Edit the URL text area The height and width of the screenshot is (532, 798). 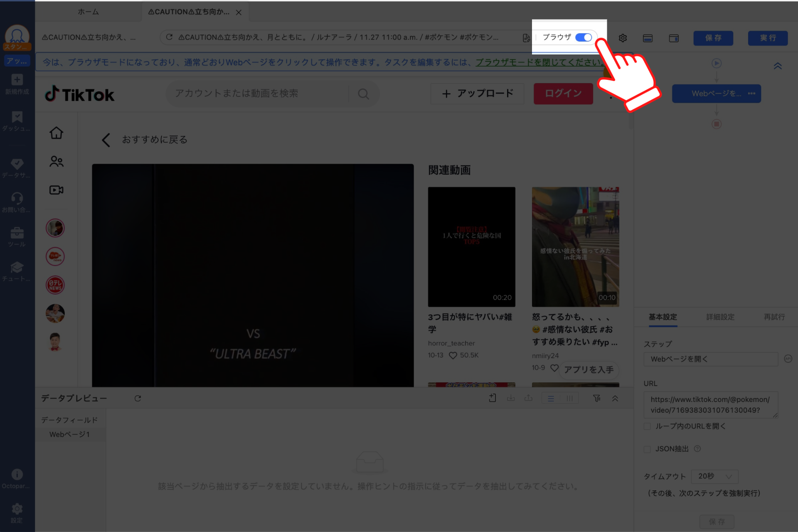tap(711, 405)
